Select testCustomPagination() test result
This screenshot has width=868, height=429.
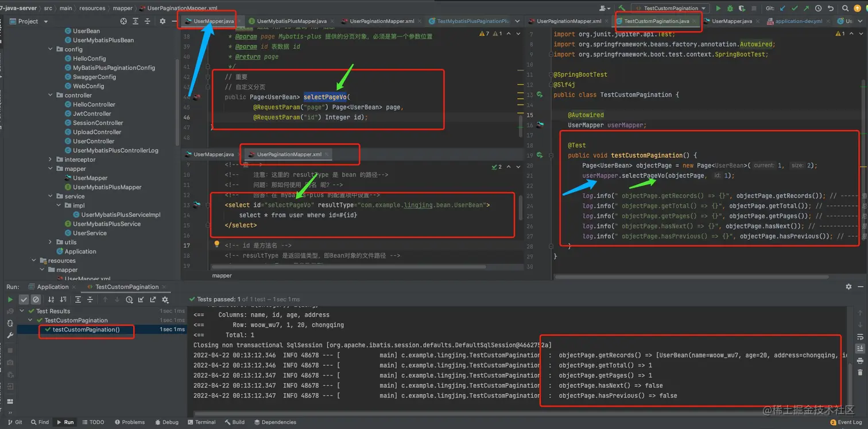[86, 330]
